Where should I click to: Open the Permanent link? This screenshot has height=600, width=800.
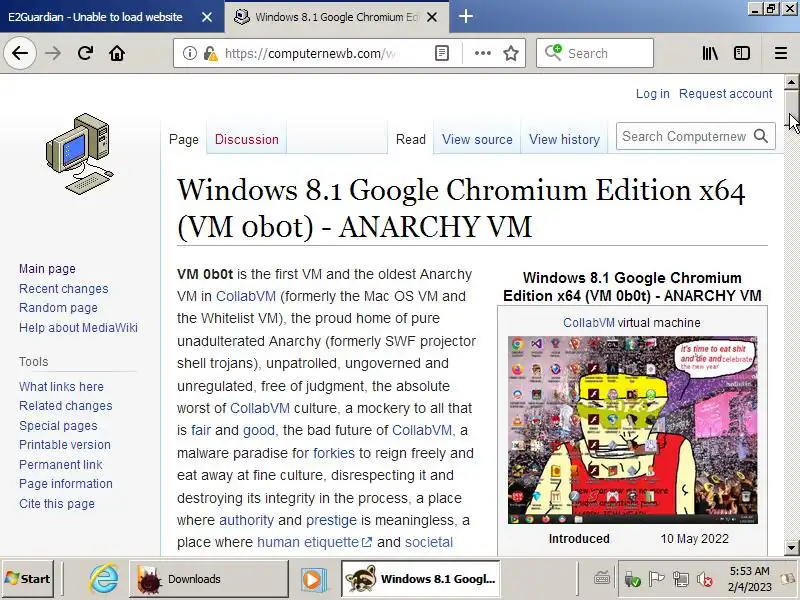(61, 465)
